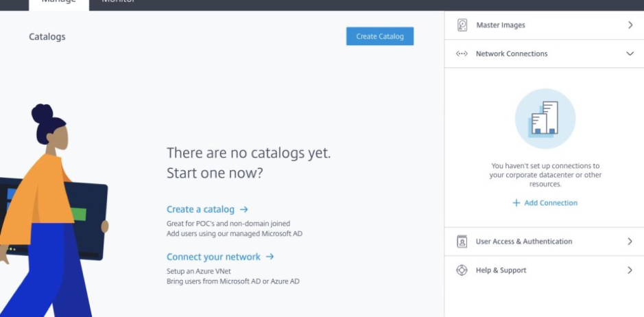Image resolution: width=644 pixels, height=317 pixels.
Task: Click 'You haven't set up connections' message
Action: 545,175
